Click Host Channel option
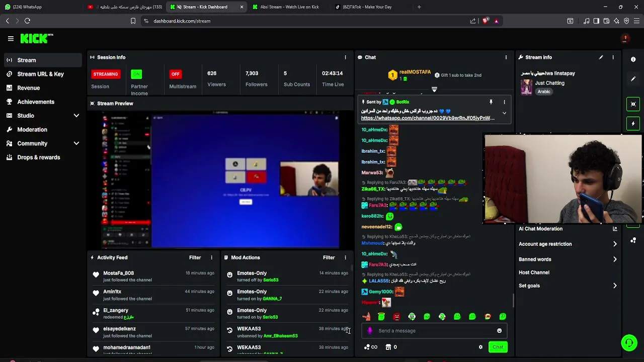 pos(534,273)
